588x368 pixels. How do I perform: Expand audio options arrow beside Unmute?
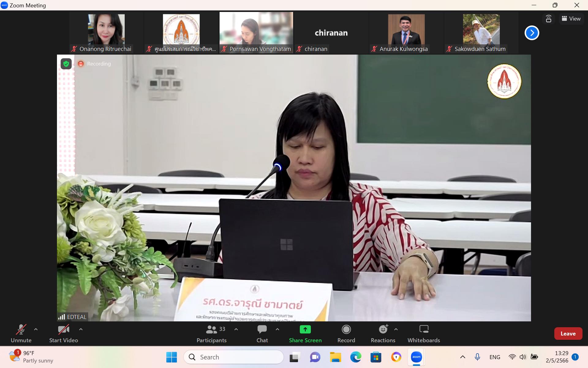[x=36, y=329]
